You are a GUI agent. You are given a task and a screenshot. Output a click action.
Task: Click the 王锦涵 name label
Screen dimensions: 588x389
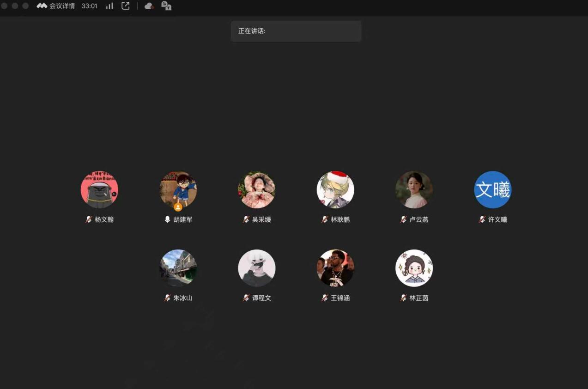pyautogui.click(x=340, y=298)
